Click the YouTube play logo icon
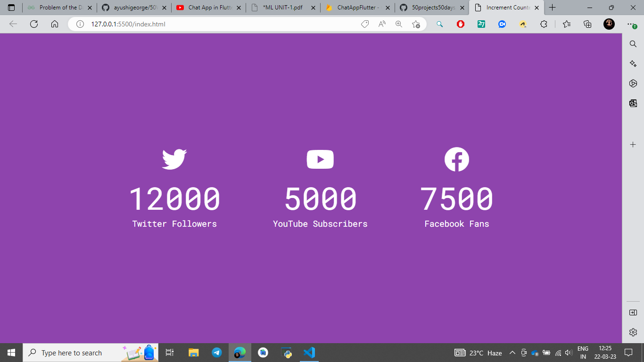 (x=320, y=159)
